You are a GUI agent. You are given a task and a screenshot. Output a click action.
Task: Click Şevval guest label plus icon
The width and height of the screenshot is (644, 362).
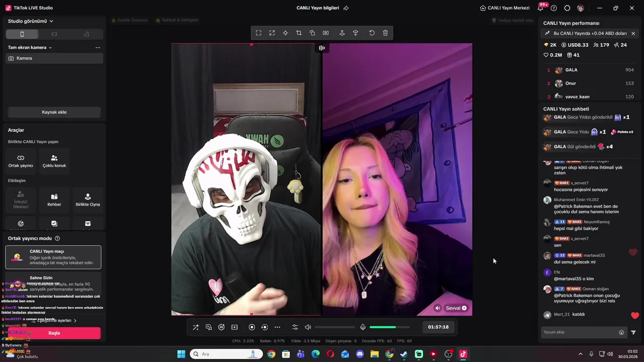(464, 308)
